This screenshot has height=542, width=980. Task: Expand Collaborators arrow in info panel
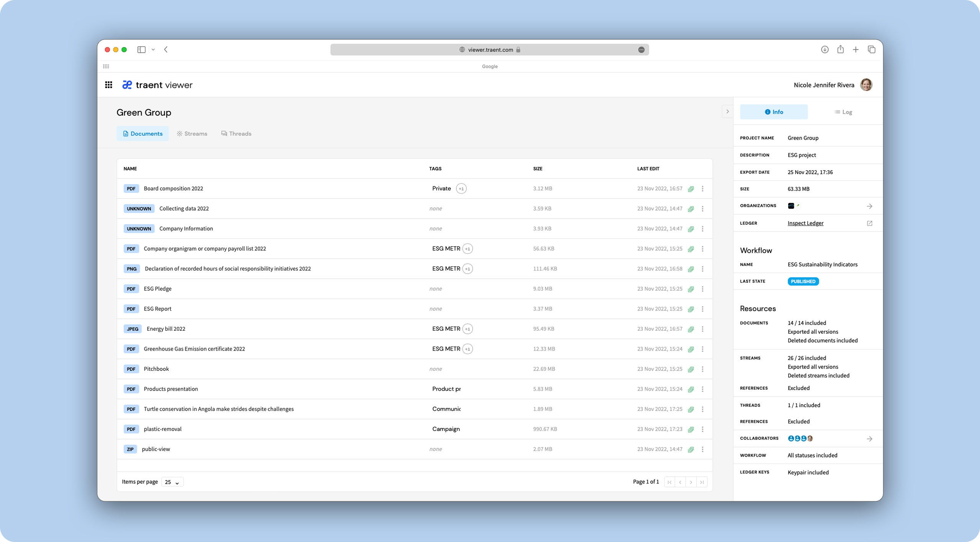click(869, 439)
